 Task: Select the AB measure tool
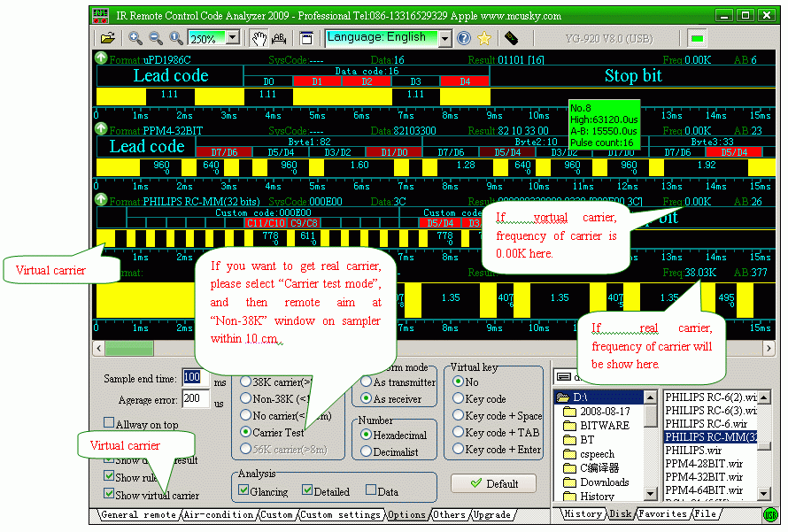click(279, 38)
